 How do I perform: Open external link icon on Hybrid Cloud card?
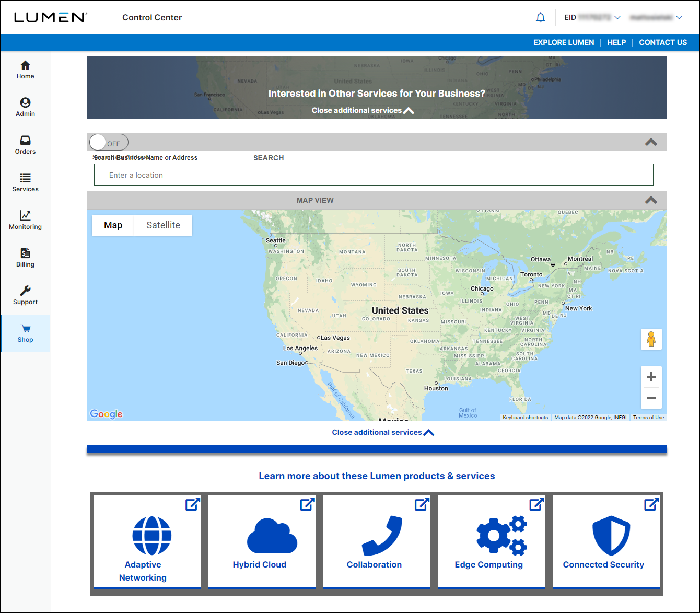tap(307, 504)
